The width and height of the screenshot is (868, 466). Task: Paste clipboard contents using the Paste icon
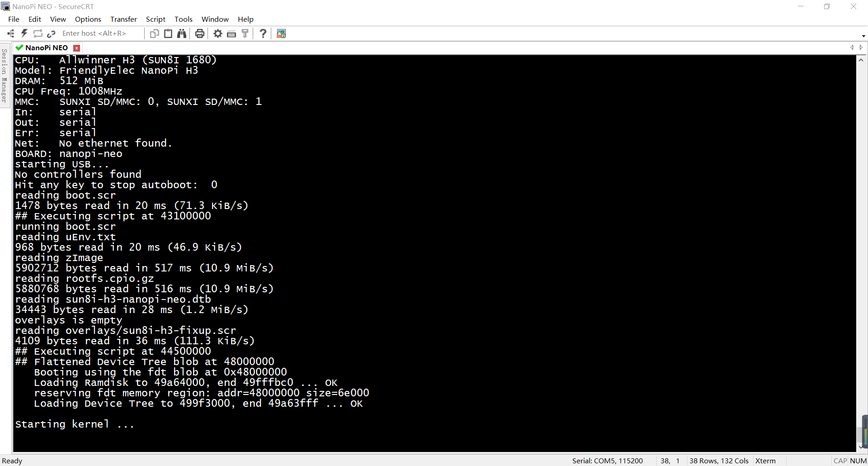tap(168, 33)
